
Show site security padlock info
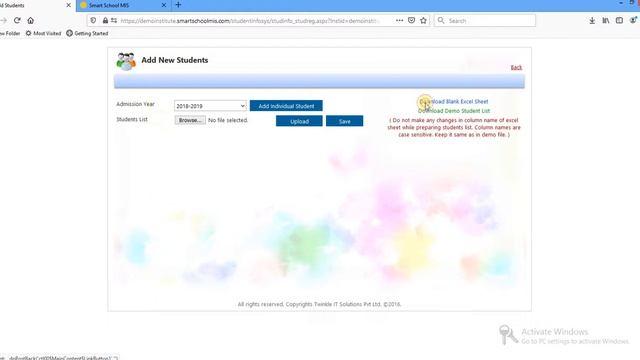(x=105, y=20)
